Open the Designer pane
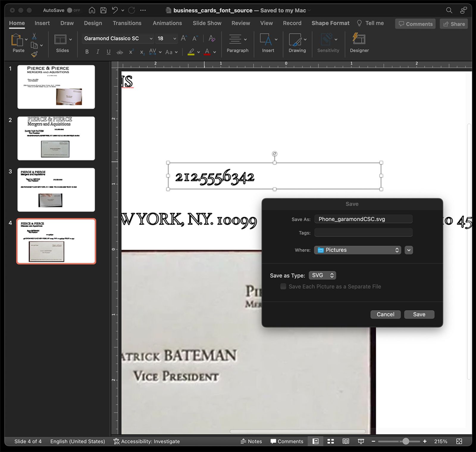This screenshot has height=452, width=476. pyautogui.click(x=359, y=43)
